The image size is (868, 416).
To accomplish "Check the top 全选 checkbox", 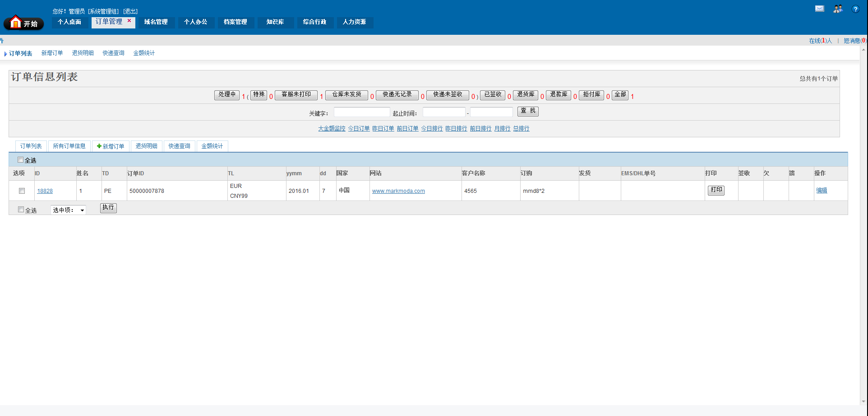I will click(21, 160).
